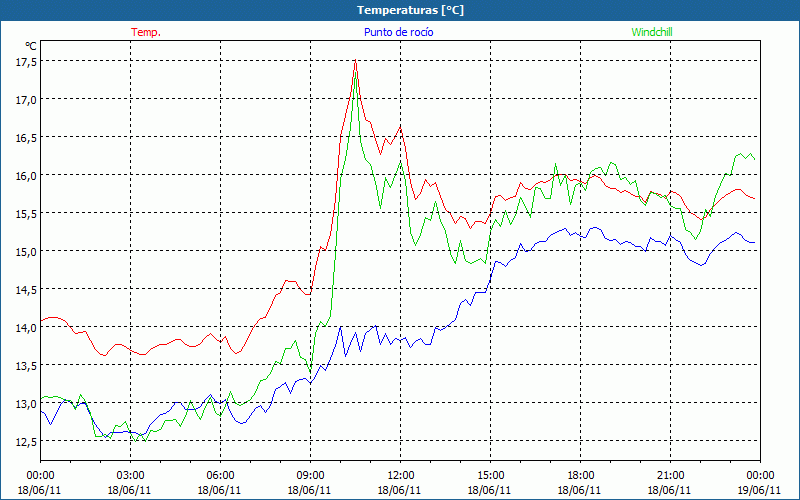The height and width of the screenshot is (500, 800).
Task: Click the 09:00 time axis label
Action: (310, 476)
